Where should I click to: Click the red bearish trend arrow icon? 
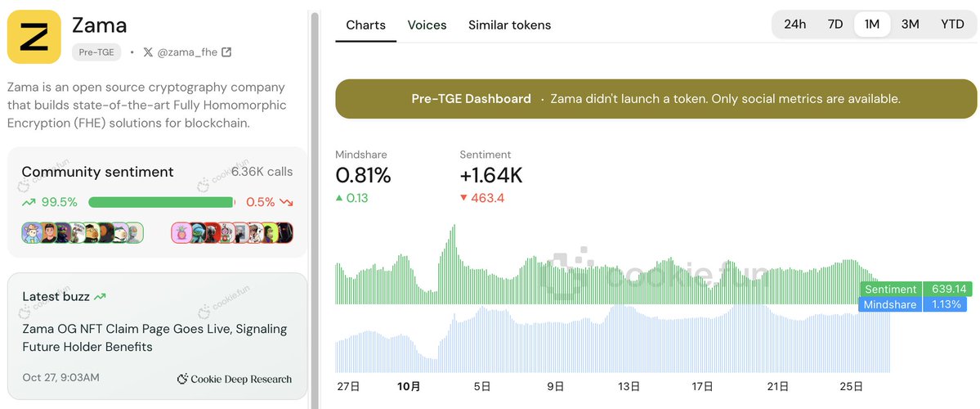pyautogui.click(x=286, y=202)
